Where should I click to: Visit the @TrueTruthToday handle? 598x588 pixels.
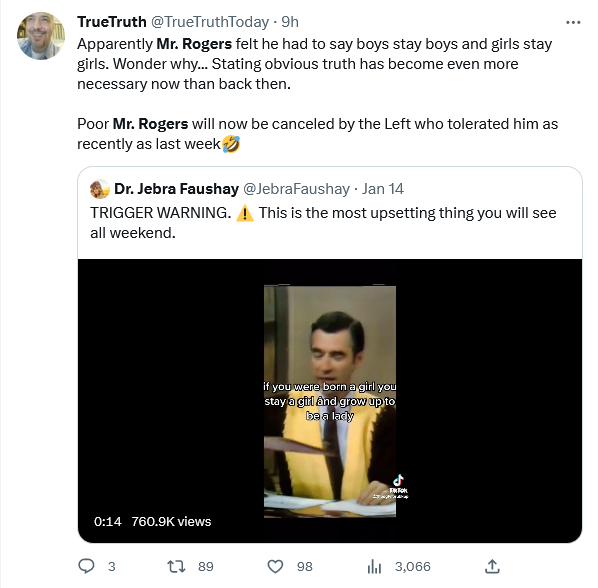210,22
